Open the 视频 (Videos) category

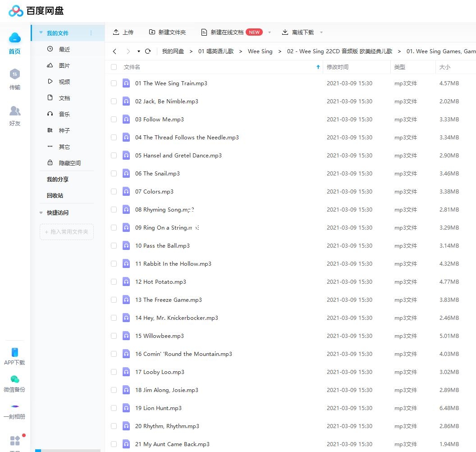point(64,81)
